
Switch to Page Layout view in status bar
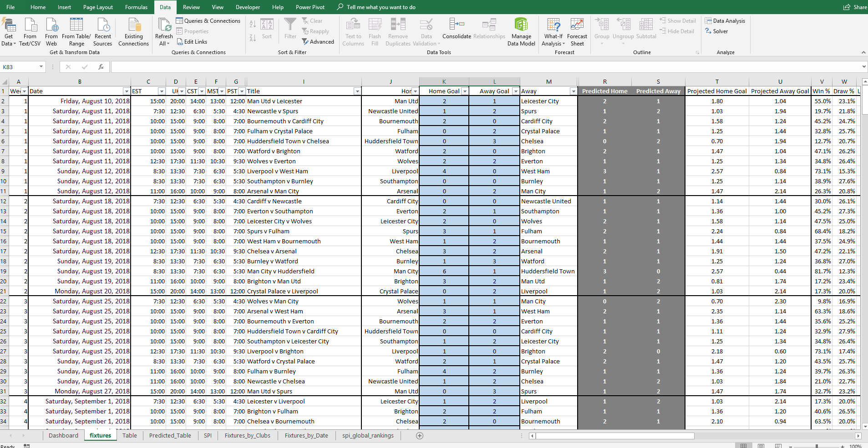(761, 446)
